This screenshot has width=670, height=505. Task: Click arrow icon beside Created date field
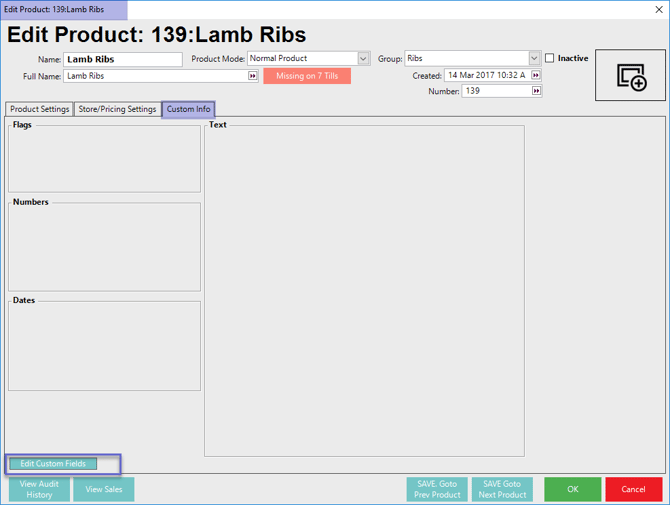coord(536,75)
